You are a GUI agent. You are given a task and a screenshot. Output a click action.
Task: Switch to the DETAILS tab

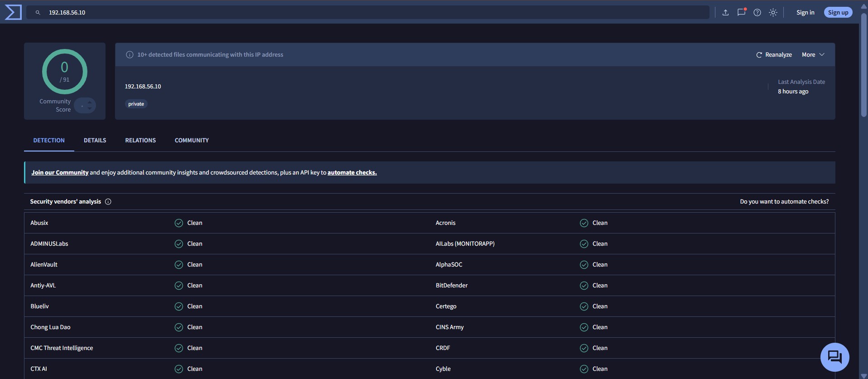95,141
